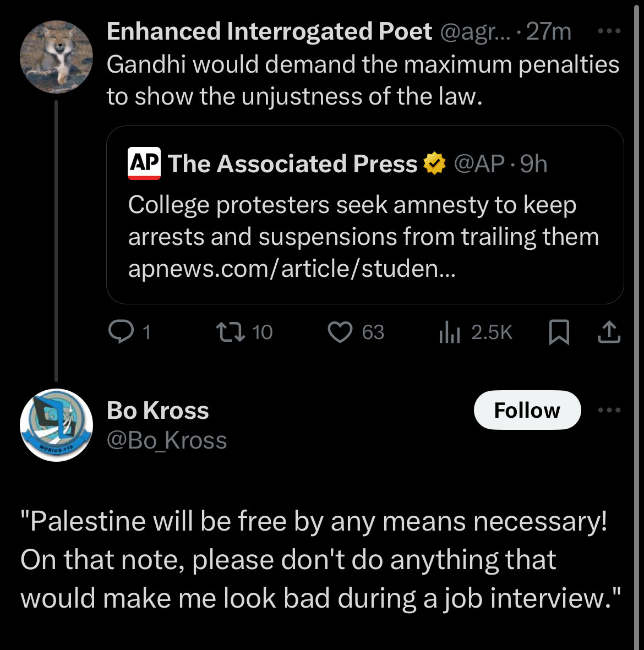The image size is (644, 650).
Task: Open more options on the Poet tweet
Action: pyautogui.click(x=609, y=31)
